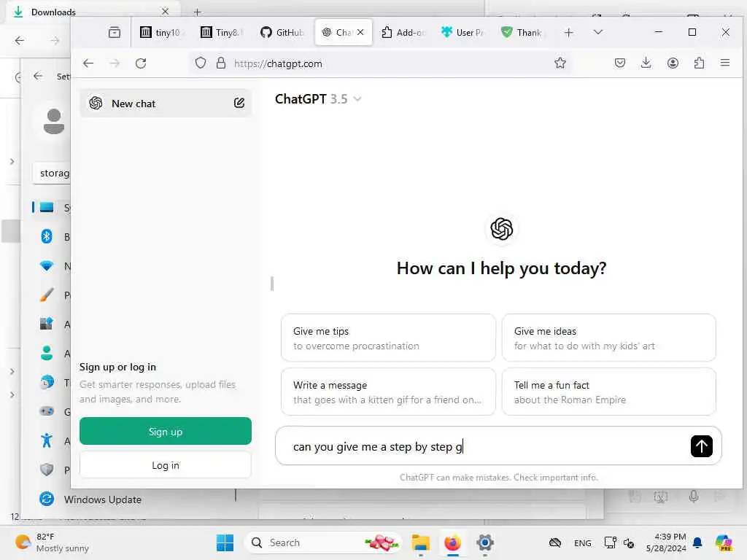Screen dimensions: 747x560
Task: Send the message with the arrow button
Action: pyautogui.click(x=701, y=446)
